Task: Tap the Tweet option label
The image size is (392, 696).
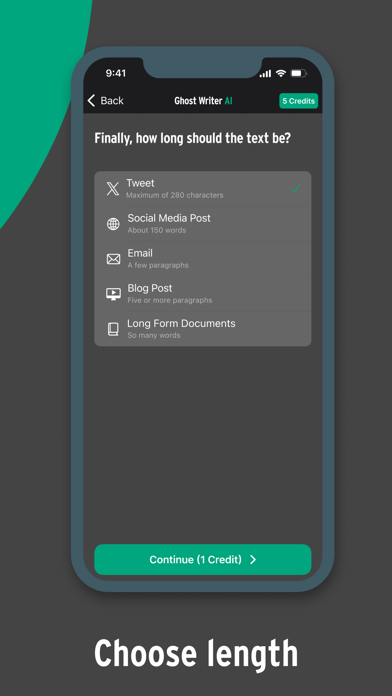Action: tap(140, 183)
